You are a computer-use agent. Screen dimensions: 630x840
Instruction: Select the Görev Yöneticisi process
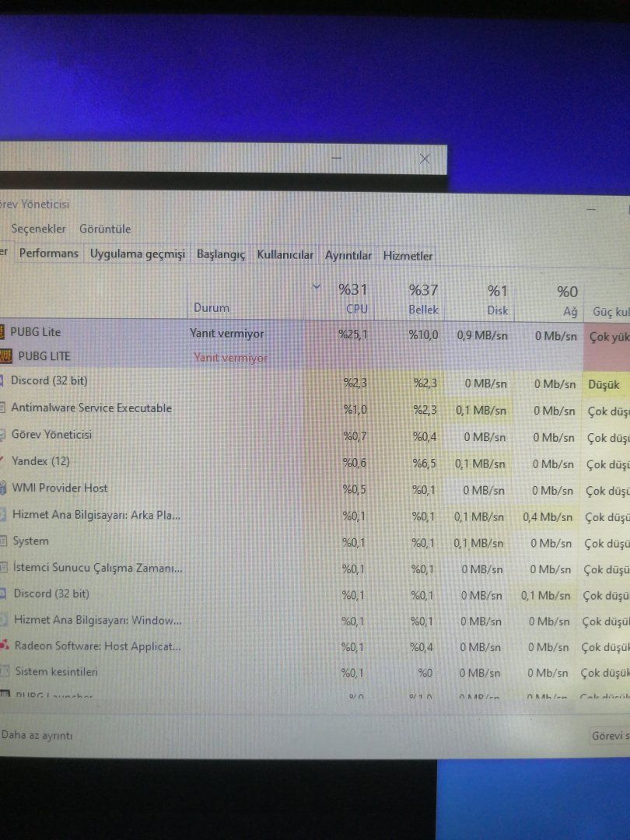315,435
